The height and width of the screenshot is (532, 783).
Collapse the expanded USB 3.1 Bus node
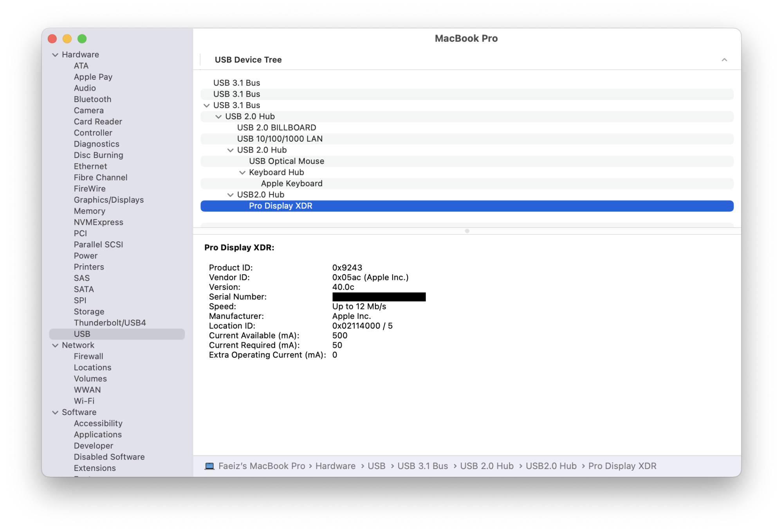tap(206, 106)
